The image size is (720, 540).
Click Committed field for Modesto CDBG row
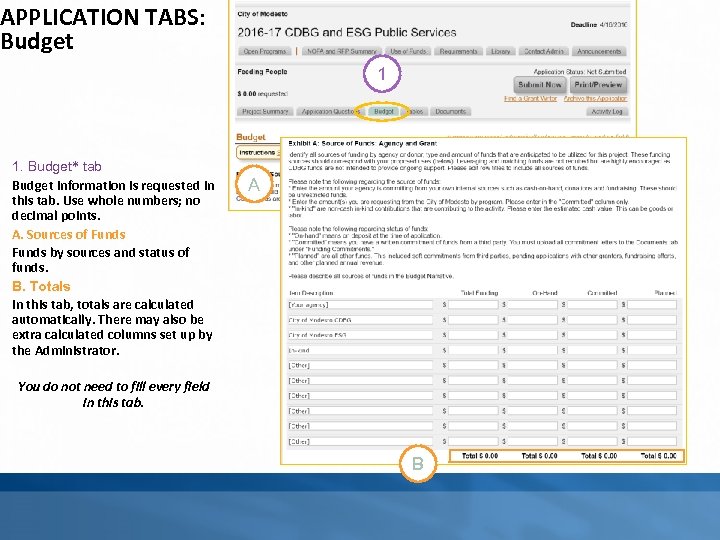(x=592, y=320)
